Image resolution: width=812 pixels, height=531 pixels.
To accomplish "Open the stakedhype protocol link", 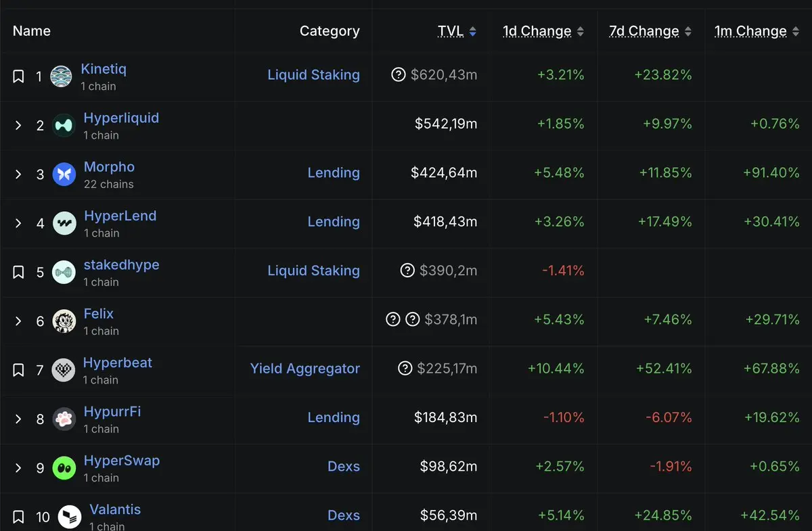I will coord(121,264).
